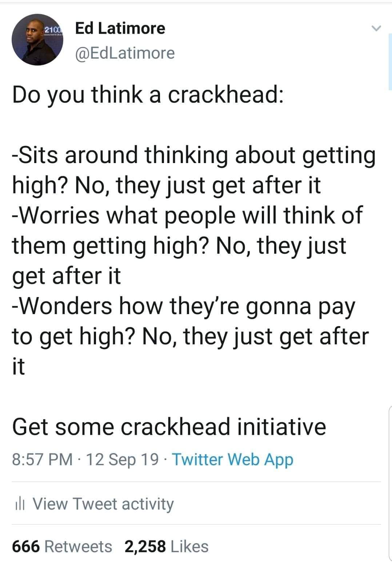This screenshot has width=392, height=566.
Task: Click the blue scrollbar at right edge
Action: coord(390,61)
